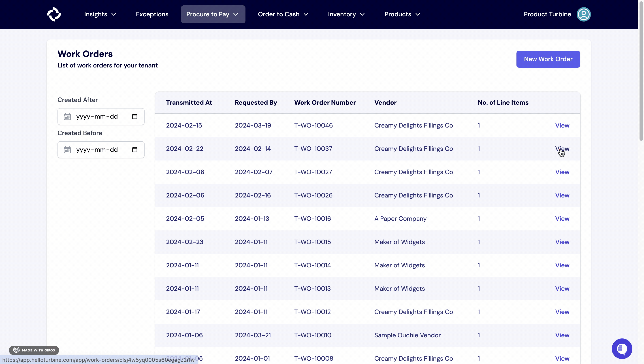The image size is (644, 364).
Task: Open date picker in Created After field
Action: (x=135, y=117)
